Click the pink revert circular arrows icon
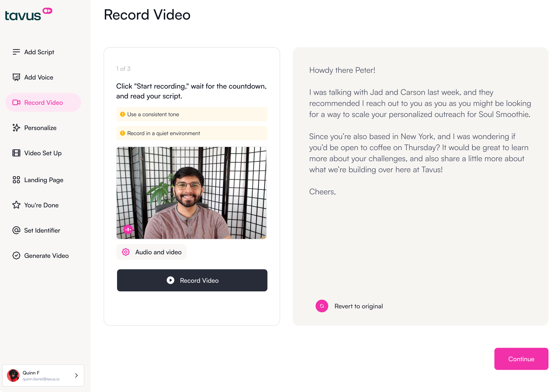Image resolution: width=554 pixels, height=392 pixels. coord(322,306)
